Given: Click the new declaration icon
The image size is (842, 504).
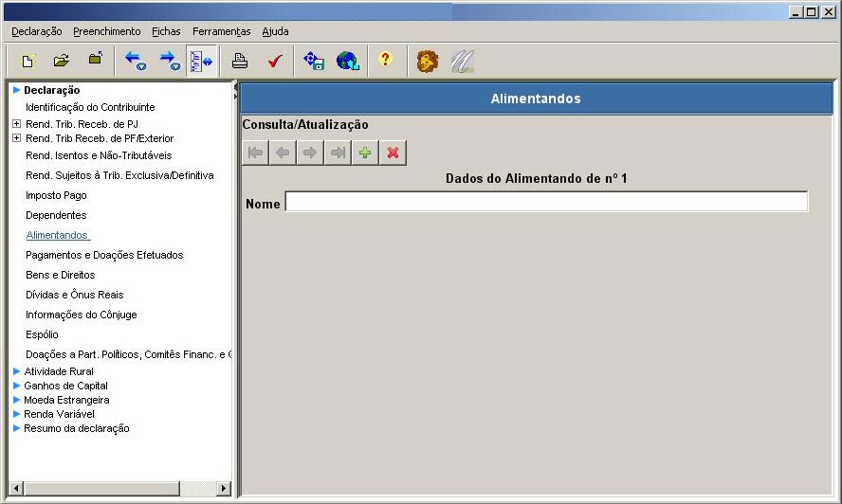Looking at the screenshot, I should coord(28,61).
